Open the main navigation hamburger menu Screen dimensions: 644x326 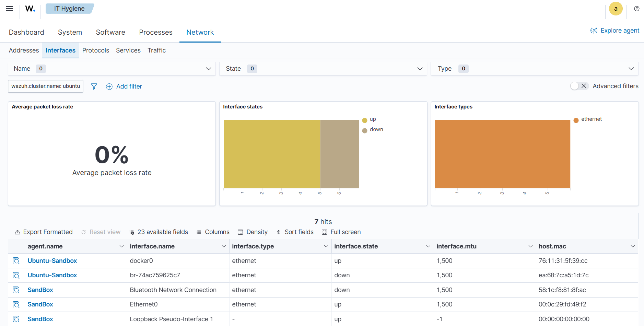[9, 9]
